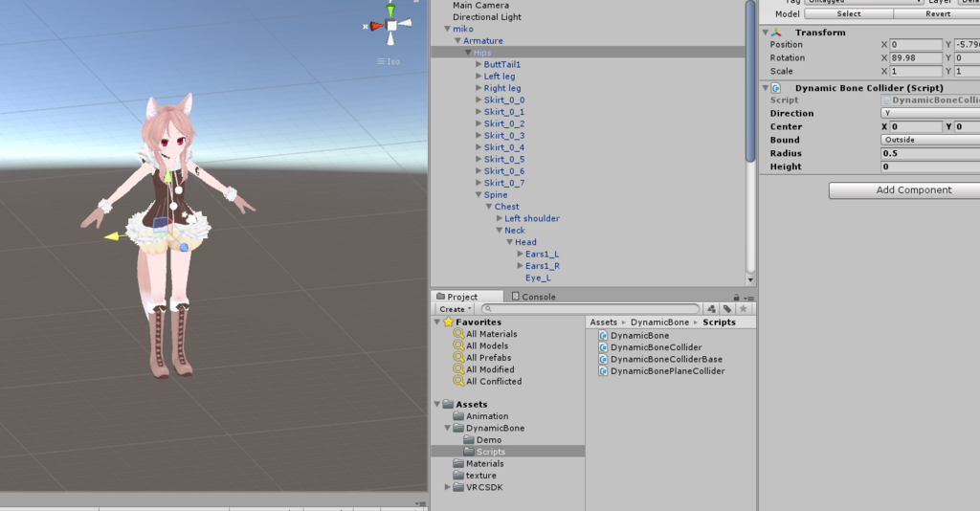
Task: Click DynamicBone script file icon
Action: tap(603, 336)
